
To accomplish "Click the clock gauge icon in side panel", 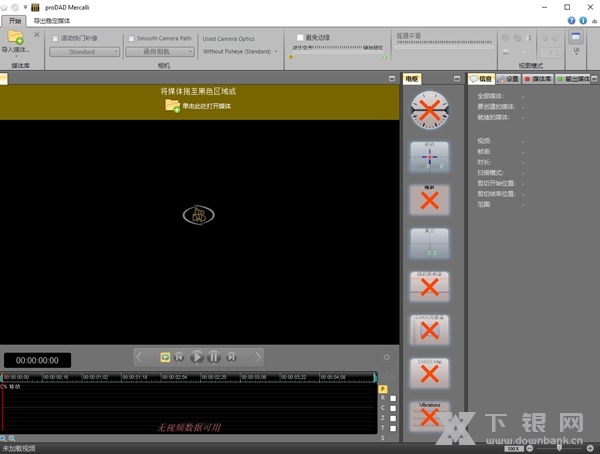I will click(x=429, y=109).
